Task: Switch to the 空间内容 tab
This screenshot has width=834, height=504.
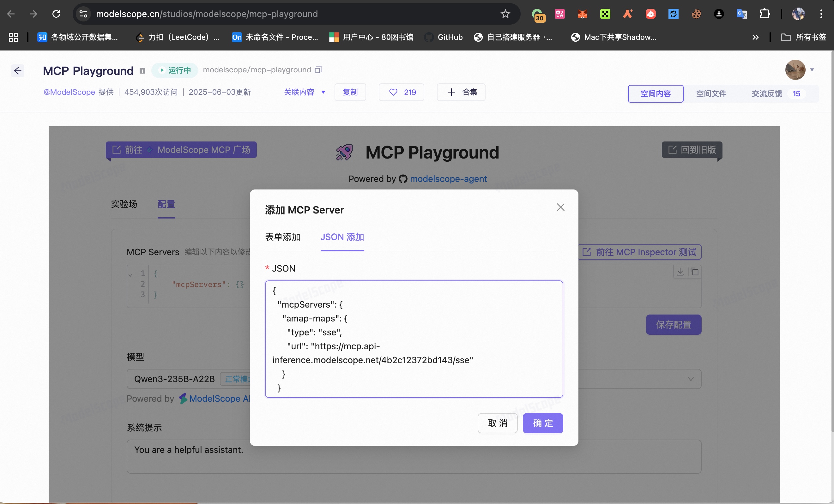Action: [656, 94]
